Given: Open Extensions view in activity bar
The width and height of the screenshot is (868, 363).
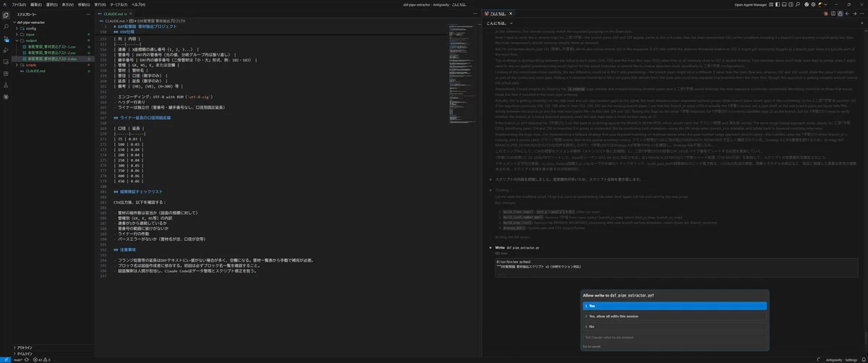Looking at the screenshot, I should pyautogui.click(x=6, y=74).
